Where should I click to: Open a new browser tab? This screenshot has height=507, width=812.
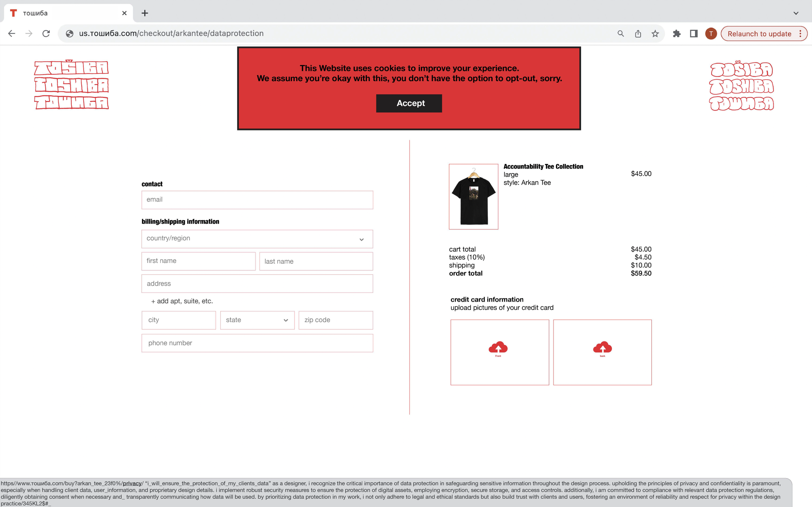pos(145,13)
